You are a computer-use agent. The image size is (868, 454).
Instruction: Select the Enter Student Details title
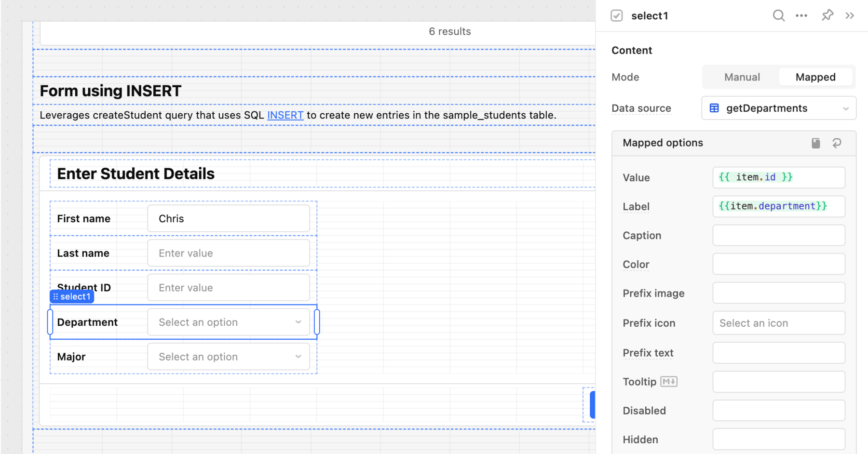click(x=136, y=174)
